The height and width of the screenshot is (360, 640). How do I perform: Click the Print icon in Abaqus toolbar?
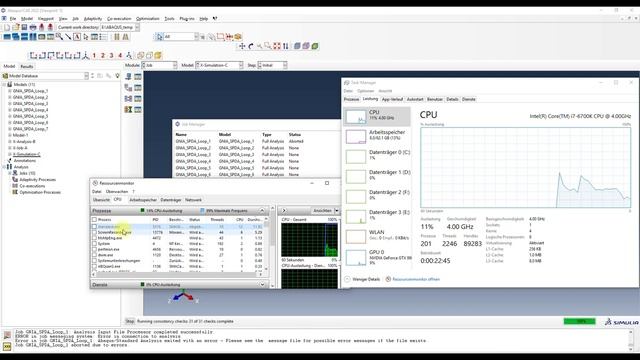tap(33, 27)
